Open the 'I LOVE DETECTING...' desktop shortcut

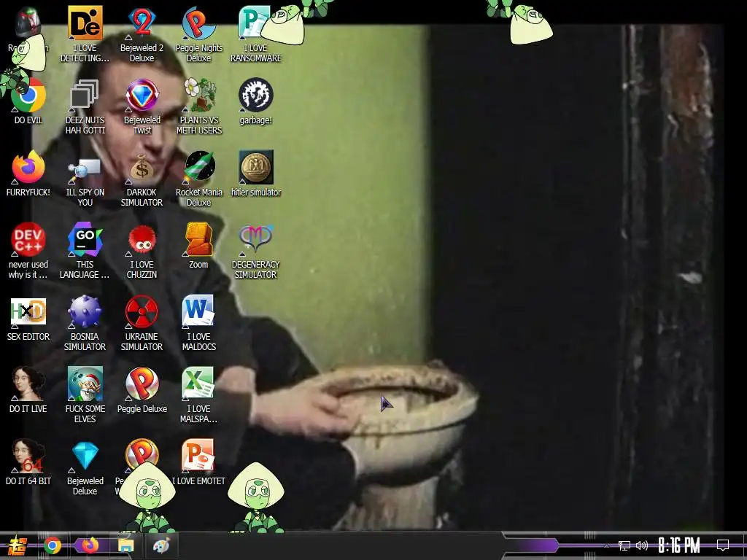tap(85, 23)
